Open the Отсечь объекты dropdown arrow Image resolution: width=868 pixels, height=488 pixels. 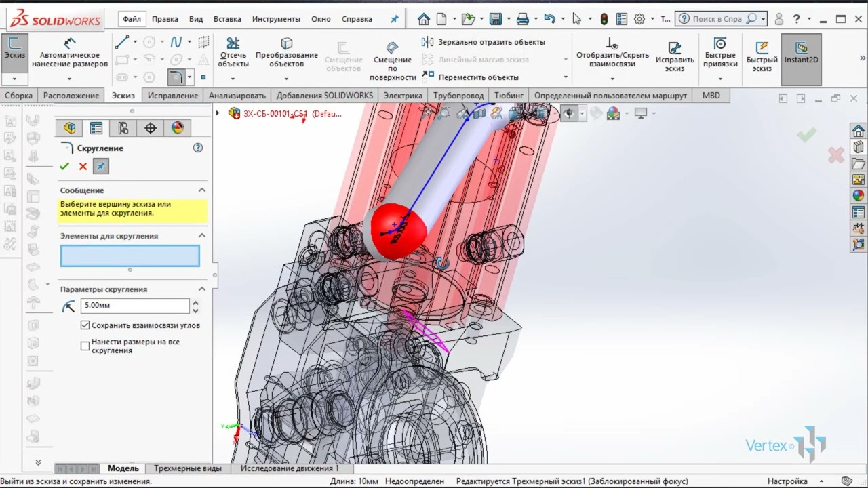(233, 79)
